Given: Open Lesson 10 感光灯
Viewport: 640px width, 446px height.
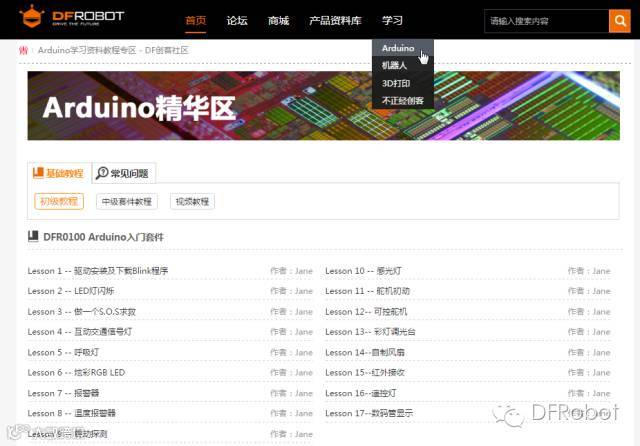Looking at the screenshot, I should coord(363,271).
